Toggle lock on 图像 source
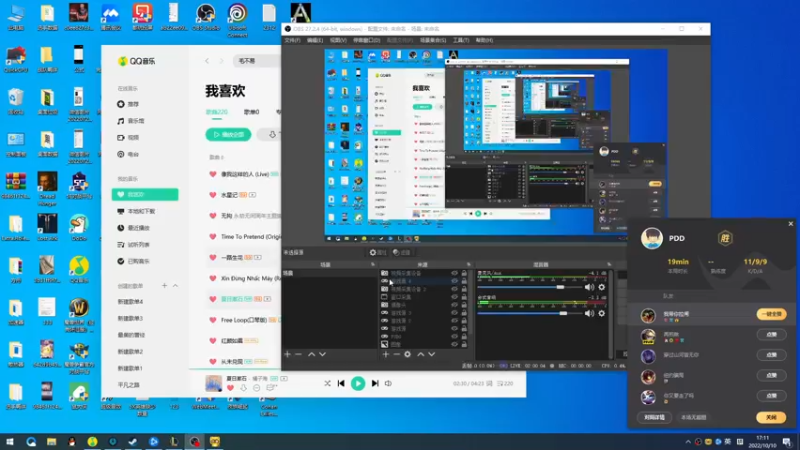This screenshot has height=450, width=800. click(x=464, y=344)
